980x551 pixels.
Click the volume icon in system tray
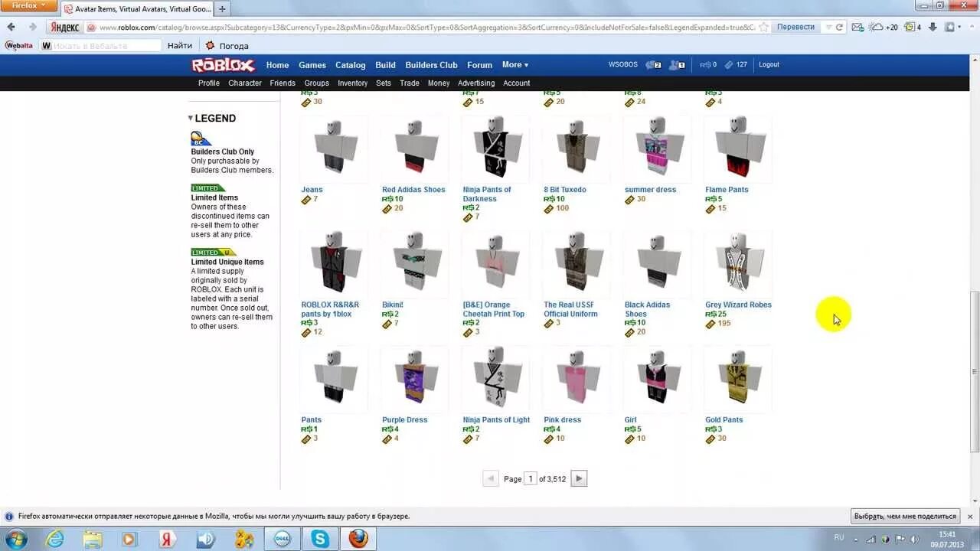(899, 539)
